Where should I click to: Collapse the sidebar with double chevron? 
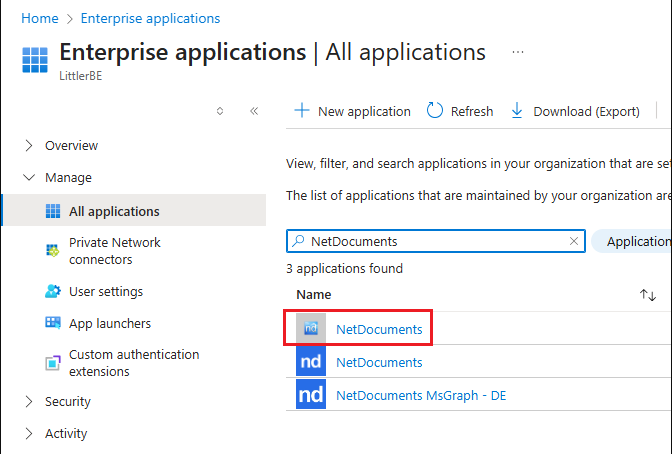(x=254, y=111)
